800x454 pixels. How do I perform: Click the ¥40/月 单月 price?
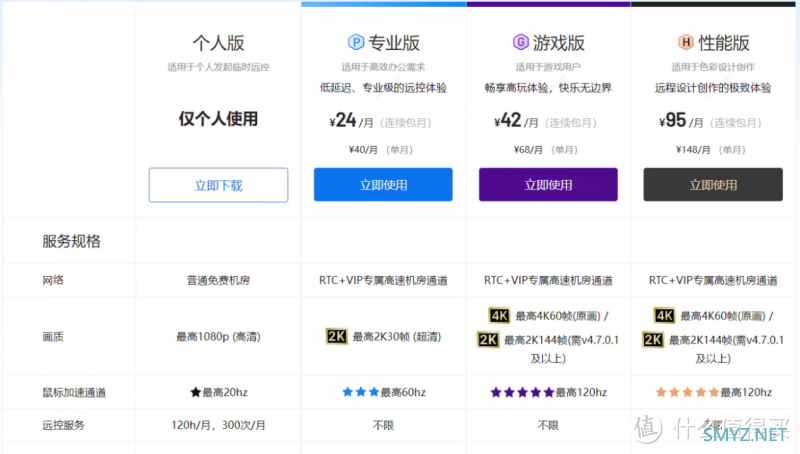[381, 149]
